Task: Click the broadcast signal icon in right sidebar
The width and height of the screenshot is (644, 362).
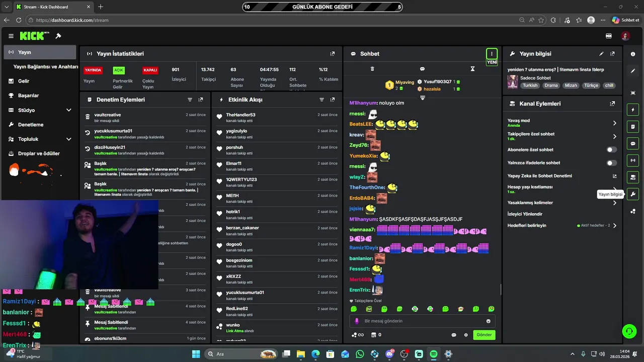Action: pos(633,160)
